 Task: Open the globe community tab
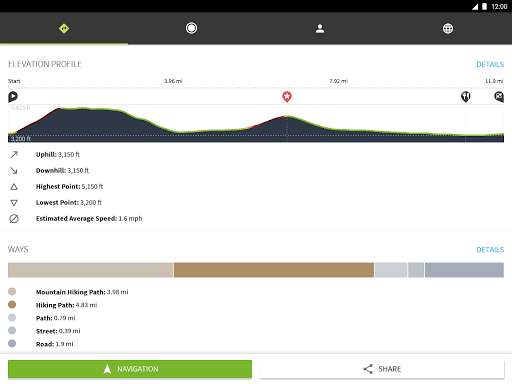point(448,28)
